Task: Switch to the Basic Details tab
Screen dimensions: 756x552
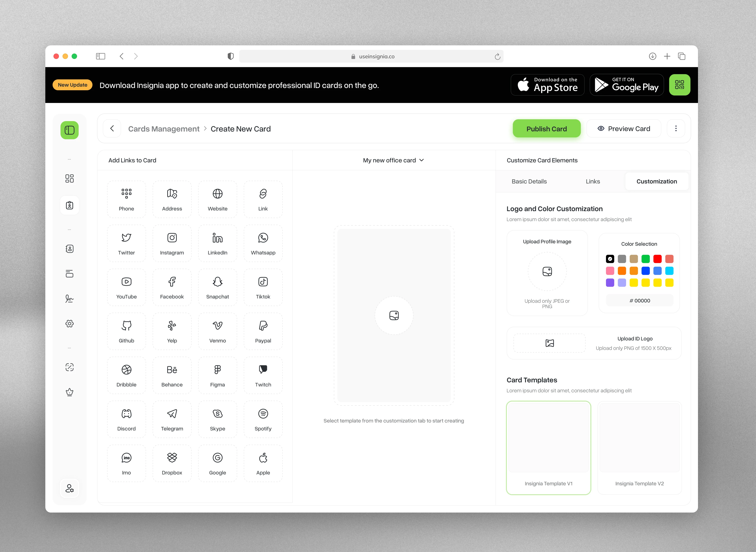Action: point(529,181)
